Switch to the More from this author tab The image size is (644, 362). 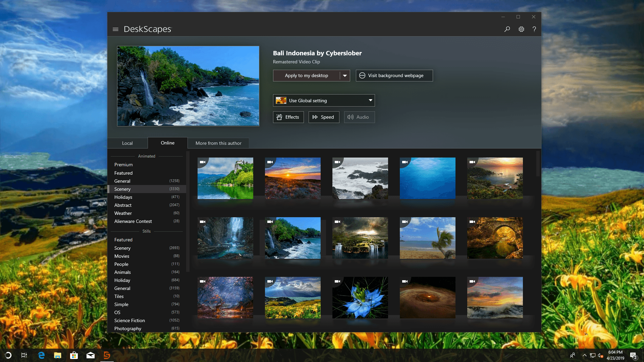tap(218, 143)
